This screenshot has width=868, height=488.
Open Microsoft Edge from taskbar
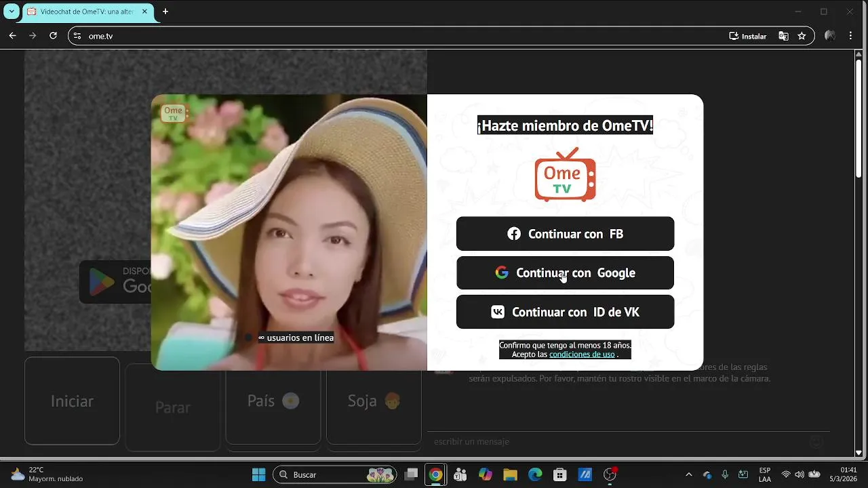click(x=535, y=474)
